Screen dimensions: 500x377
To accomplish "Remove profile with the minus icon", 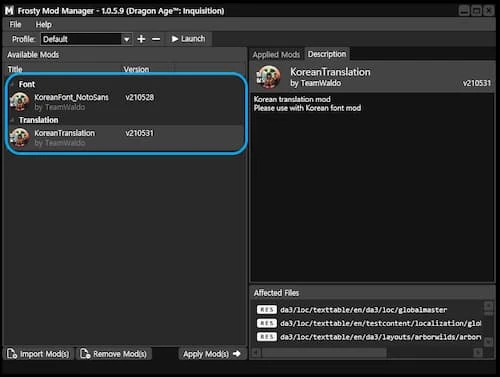I will [156, 39].
